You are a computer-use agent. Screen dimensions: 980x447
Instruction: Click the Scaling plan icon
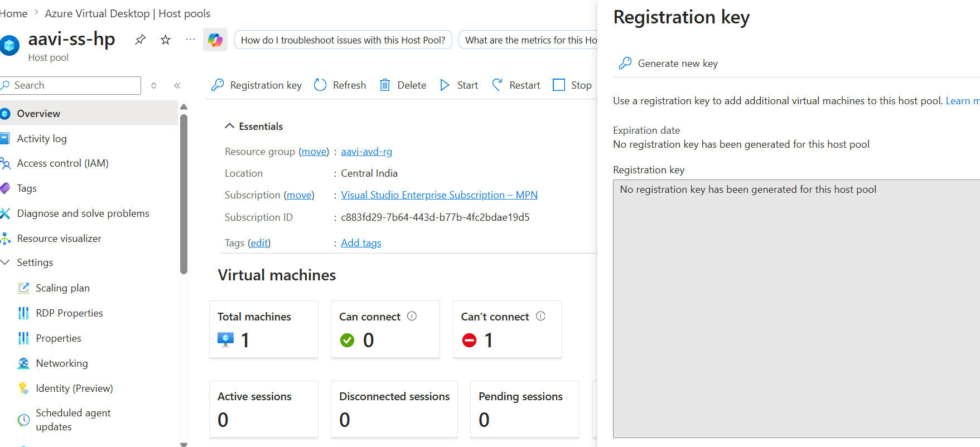click(23, 288)
